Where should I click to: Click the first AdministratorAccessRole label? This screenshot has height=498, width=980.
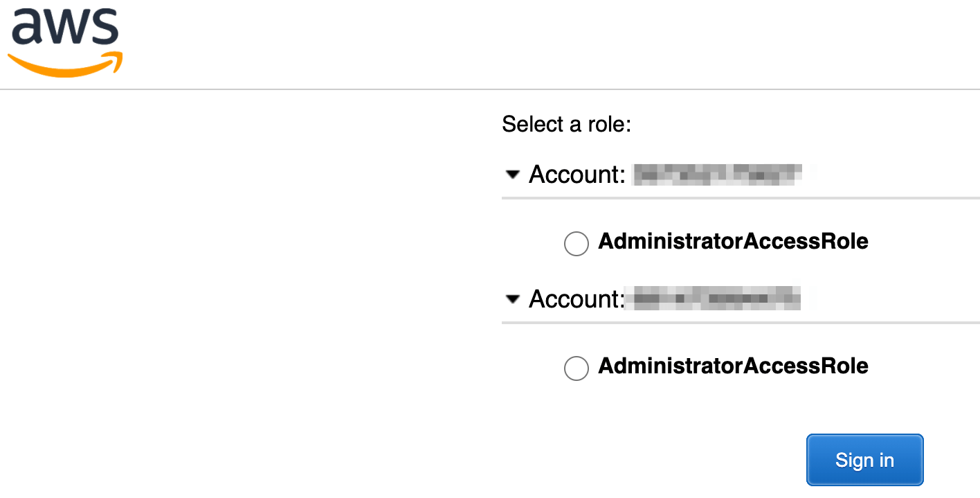point(734,241)
